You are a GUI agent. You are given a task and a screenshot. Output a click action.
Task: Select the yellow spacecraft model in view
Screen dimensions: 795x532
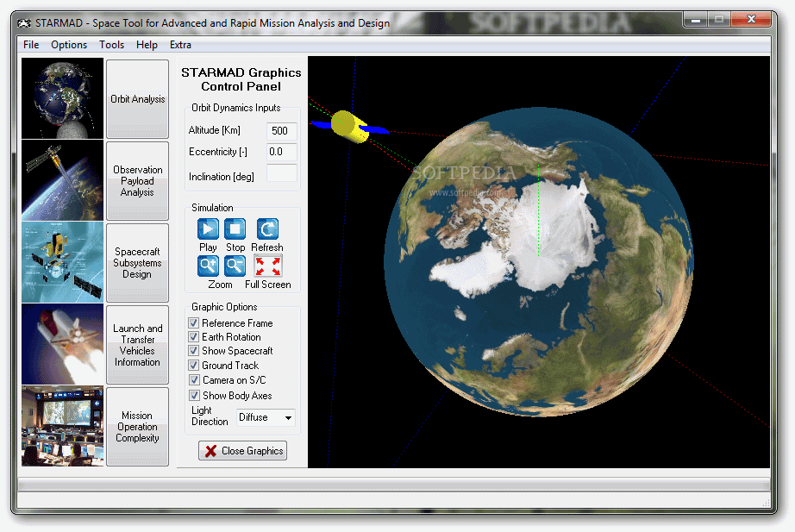point(349,127)
